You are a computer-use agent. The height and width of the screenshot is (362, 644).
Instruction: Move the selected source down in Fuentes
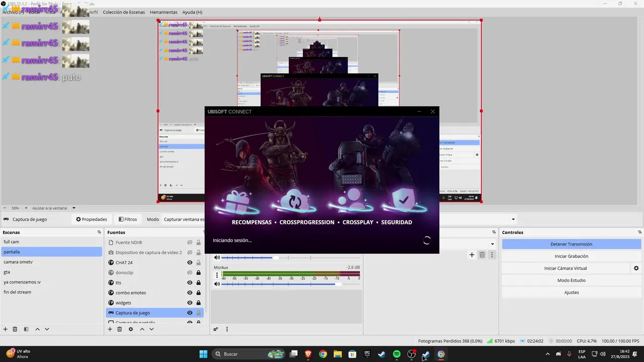click(151, 329)
